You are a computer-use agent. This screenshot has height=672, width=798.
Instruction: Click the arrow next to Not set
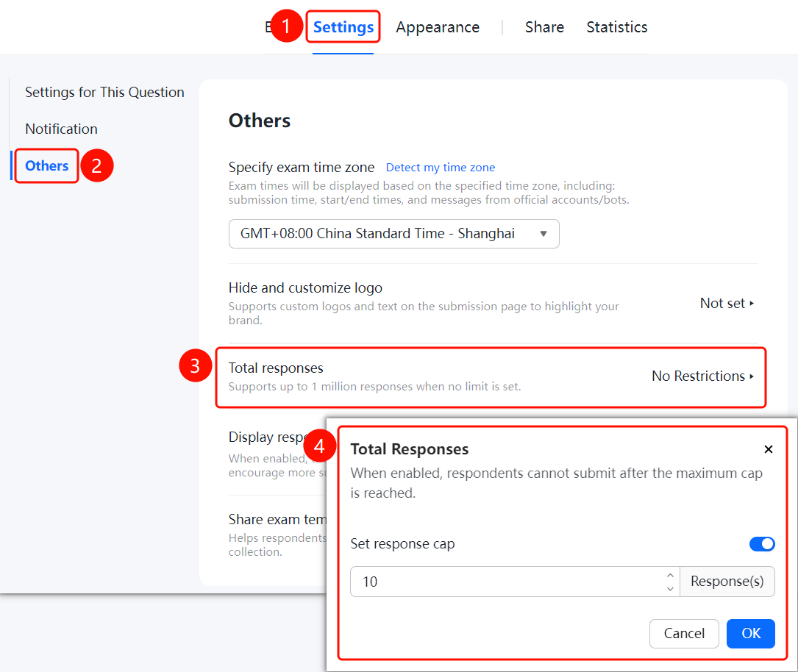(x=752, y=304)
